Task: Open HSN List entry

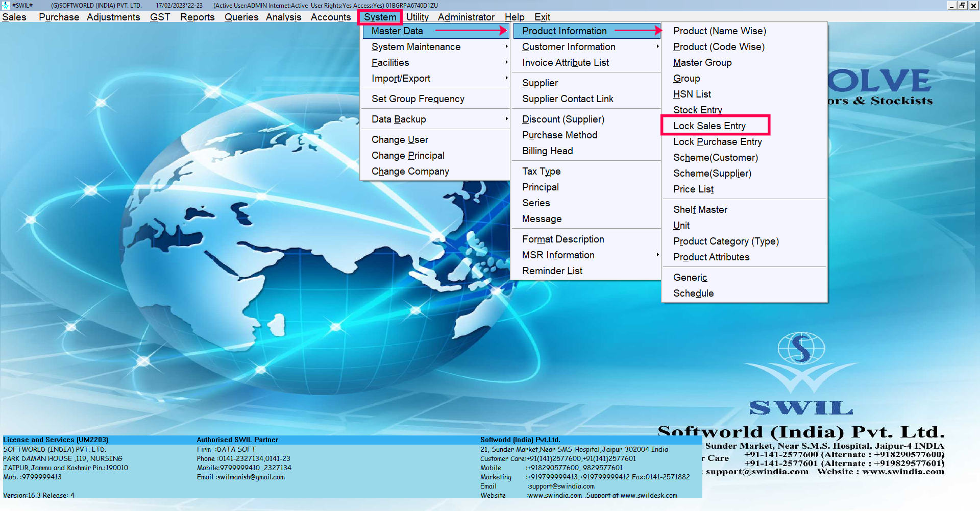Action: pyautogui.click(x=744, y=94)
